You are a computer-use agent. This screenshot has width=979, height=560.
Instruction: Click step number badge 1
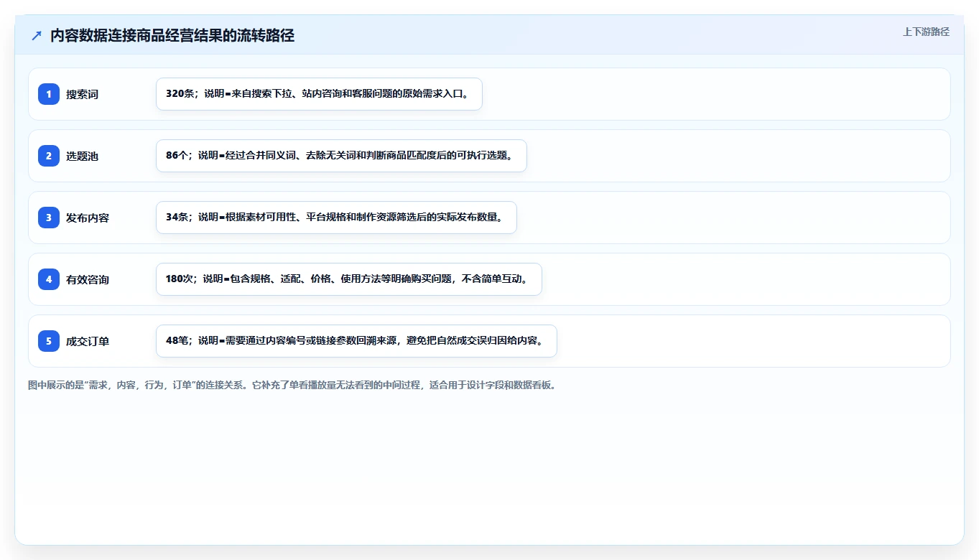pyautogui.click(x=49, y=94)
